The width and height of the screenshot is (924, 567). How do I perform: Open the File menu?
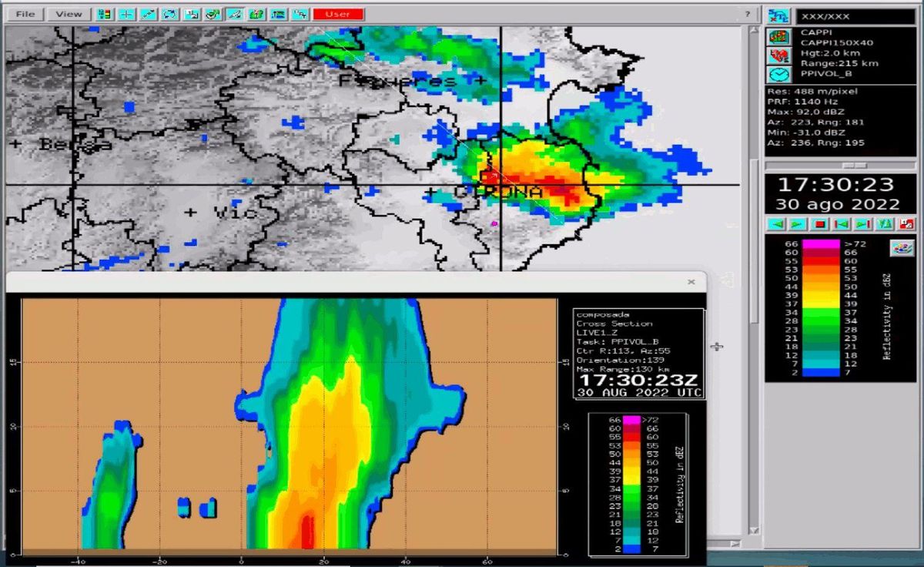pyautogui.click(x=25, y=14)
